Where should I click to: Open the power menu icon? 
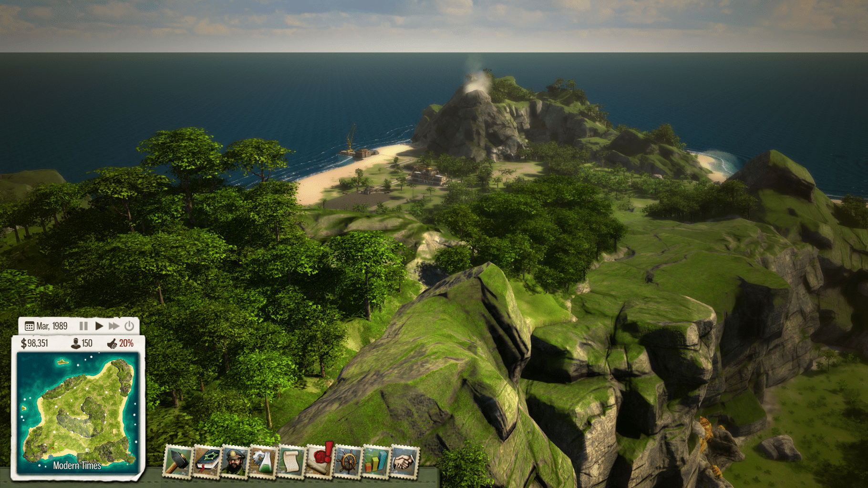click(x=129, y=326)
